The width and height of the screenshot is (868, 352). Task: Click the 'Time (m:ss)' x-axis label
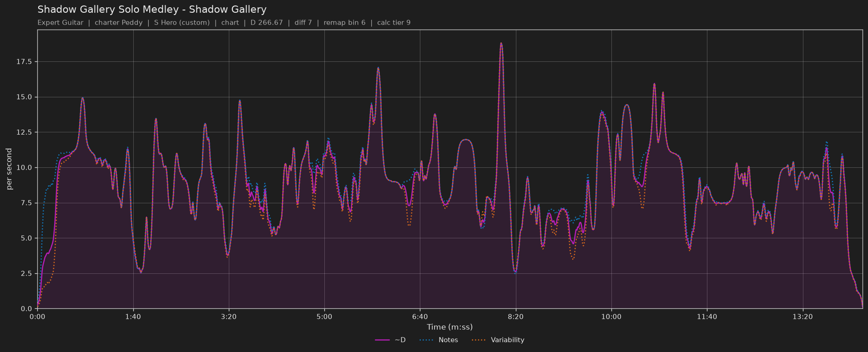449,327
